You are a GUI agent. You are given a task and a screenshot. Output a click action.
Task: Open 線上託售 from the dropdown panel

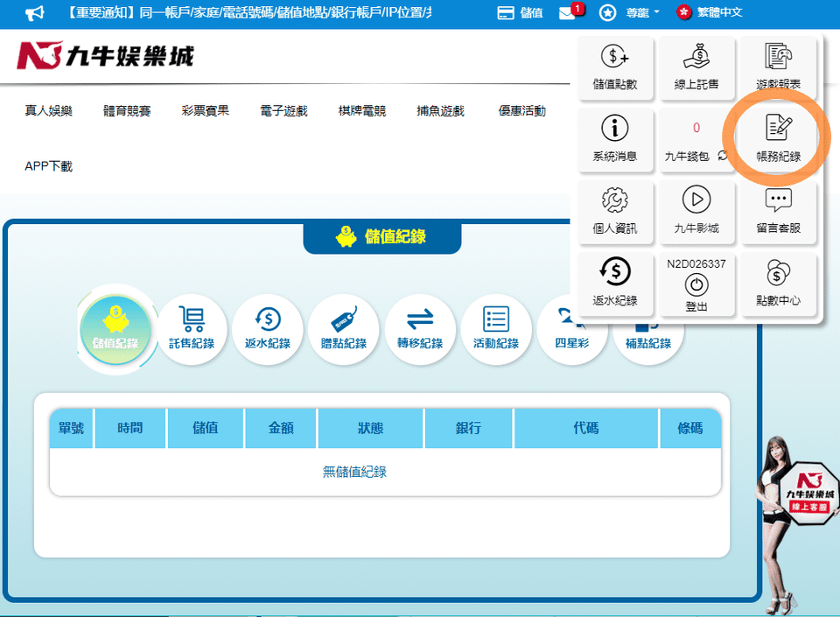696,68
